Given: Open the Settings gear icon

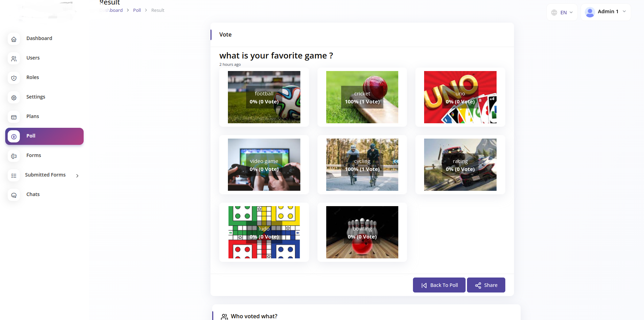Looking at the screenshot, I should 14,97.
